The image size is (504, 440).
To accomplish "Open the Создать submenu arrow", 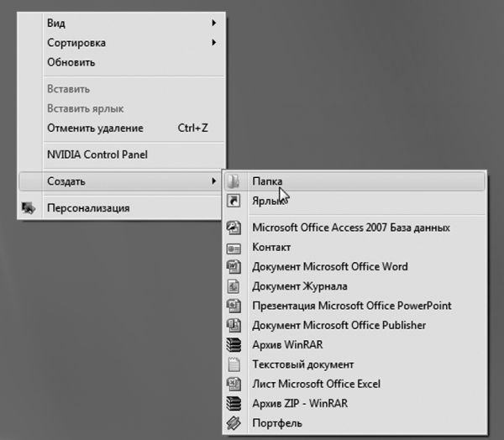I will (x=214, y=181).
